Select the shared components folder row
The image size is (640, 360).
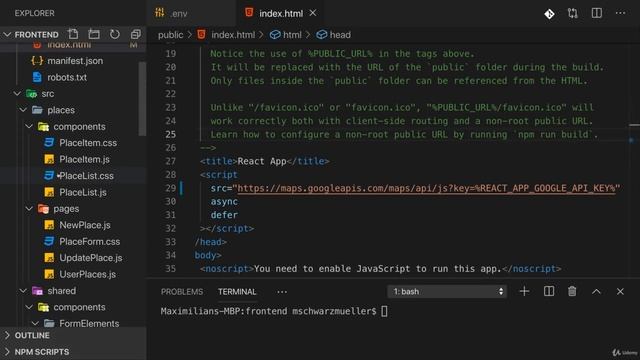pos(73,307)
